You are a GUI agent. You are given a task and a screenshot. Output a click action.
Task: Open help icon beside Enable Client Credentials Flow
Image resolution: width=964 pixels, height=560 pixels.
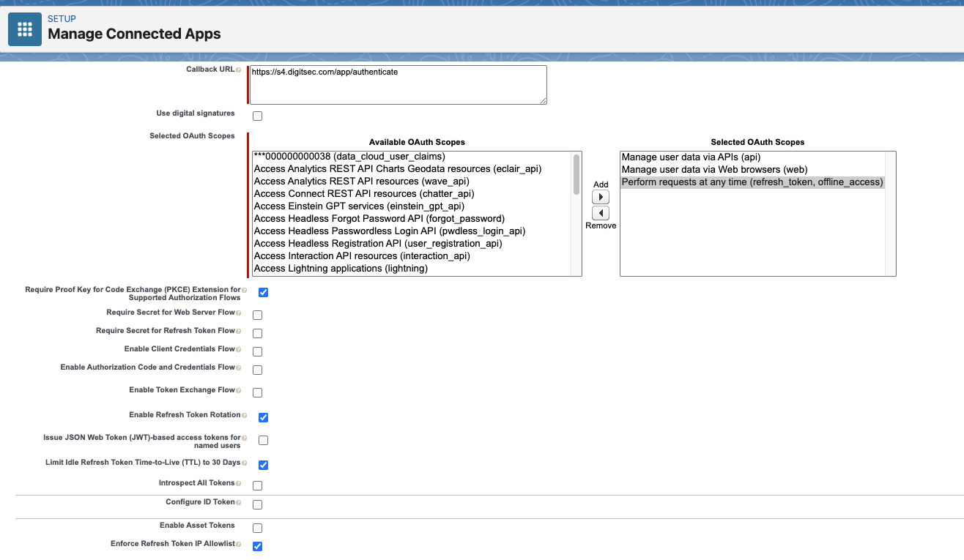point(239,350)
